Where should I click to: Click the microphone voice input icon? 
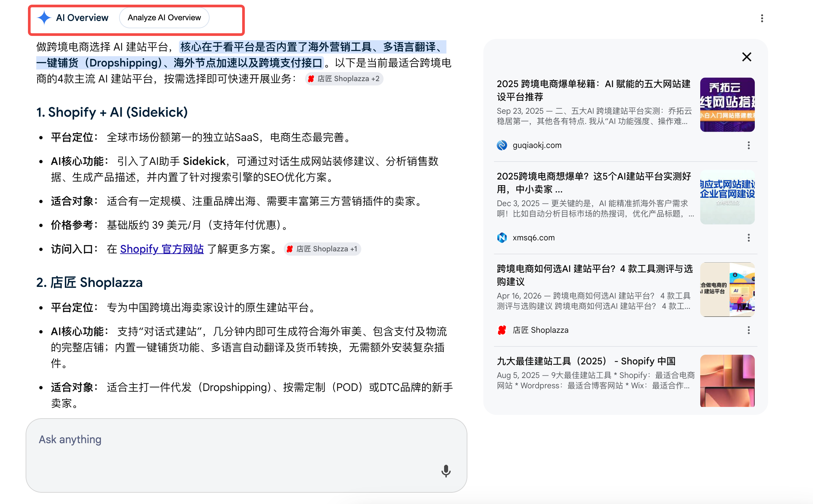(x=446, y=471)
